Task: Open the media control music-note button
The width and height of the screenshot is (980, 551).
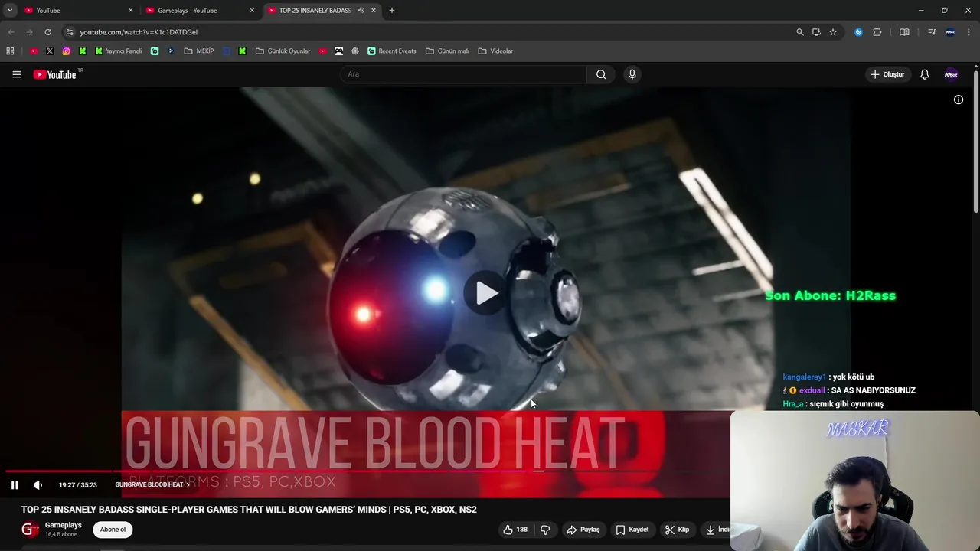Action: pos(932,32)
